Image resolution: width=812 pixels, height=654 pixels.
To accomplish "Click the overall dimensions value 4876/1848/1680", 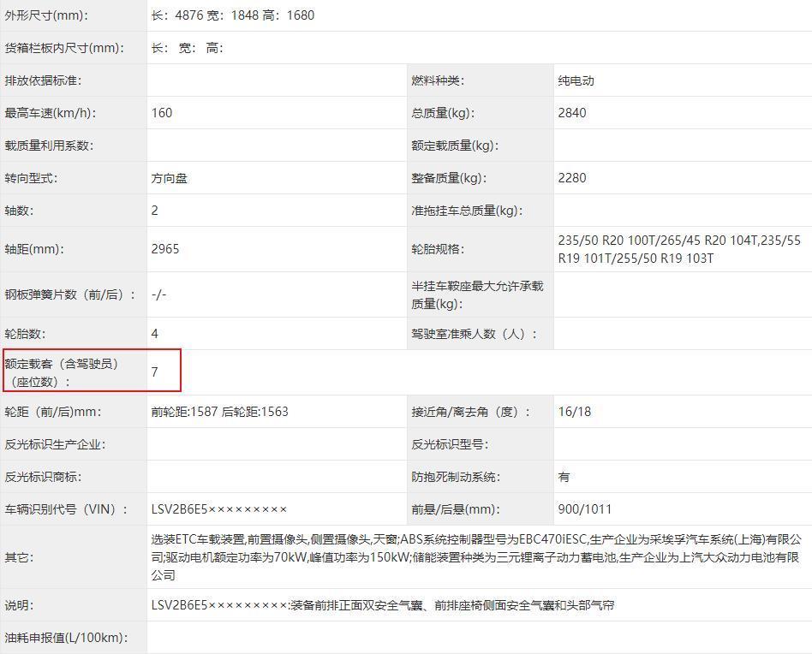I will 232,15.
